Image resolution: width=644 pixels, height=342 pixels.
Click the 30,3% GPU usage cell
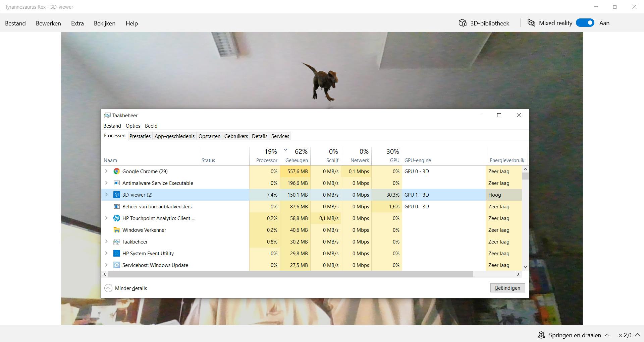coord(387,195)
